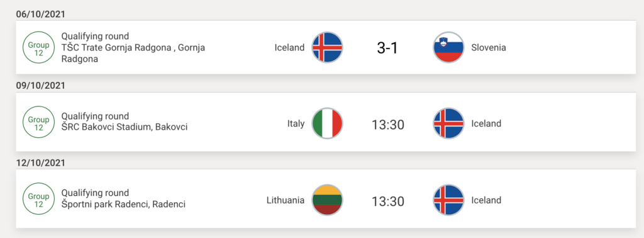Image resolution: width=644 pixels, height=238 pixels.
Task: Click Iceland flag in Slovenia match
Action: [327, 47]
